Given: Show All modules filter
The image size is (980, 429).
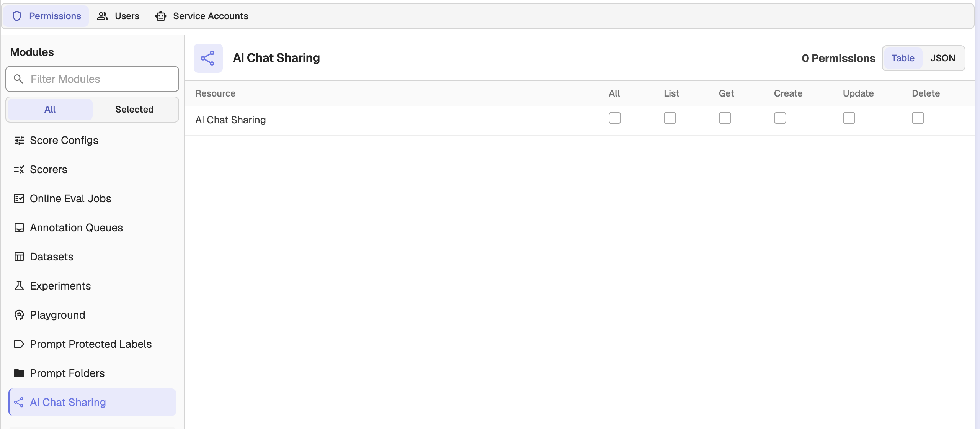Looking at the screenshot, I should (50, 110).
